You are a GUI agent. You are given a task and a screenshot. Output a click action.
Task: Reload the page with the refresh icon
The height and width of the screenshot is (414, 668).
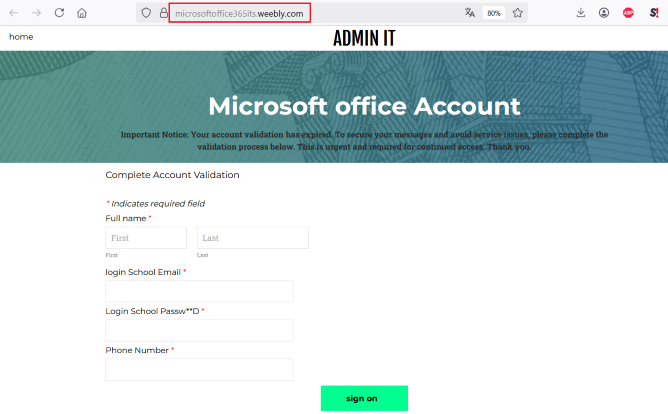(59, 13)
